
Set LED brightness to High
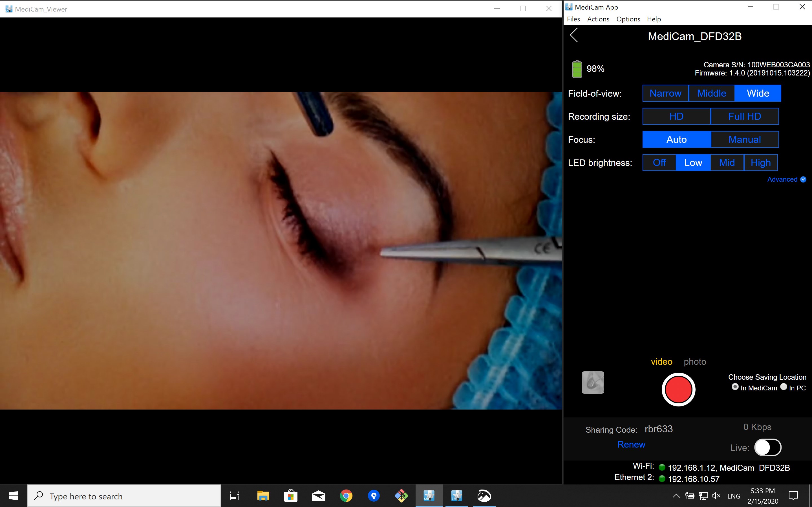click(x=761, y=163)
